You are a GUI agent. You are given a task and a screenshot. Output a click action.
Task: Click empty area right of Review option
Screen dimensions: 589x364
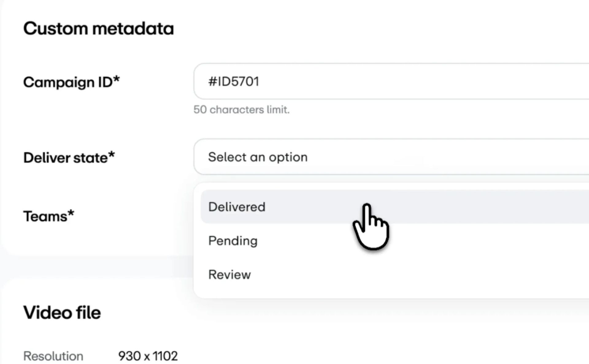tap(429, 275)
